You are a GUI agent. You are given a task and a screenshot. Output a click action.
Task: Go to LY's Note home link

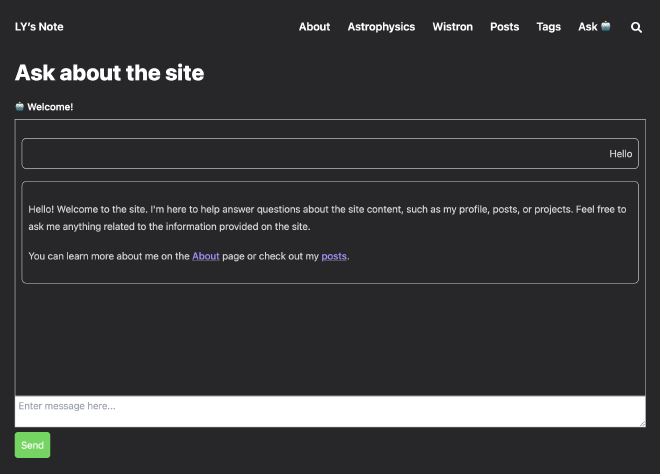(x=39, y=27)
